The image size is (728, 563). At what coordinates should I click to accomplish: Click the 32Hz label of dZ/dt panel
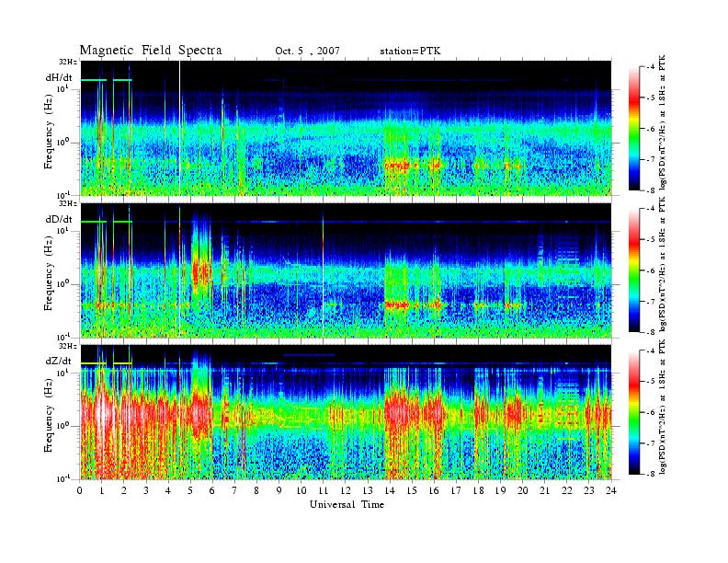pos(68,345)
